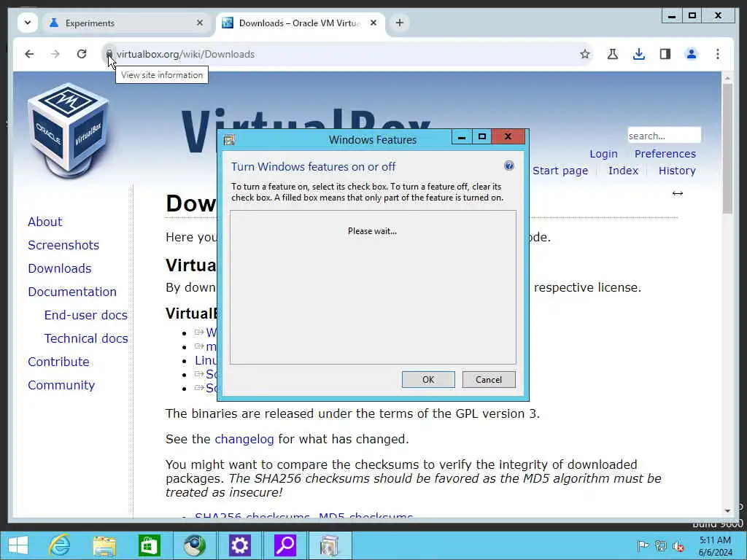747x560 pixels.
Task: Bookmark this page with the star icon
Action: coord(585,54)
